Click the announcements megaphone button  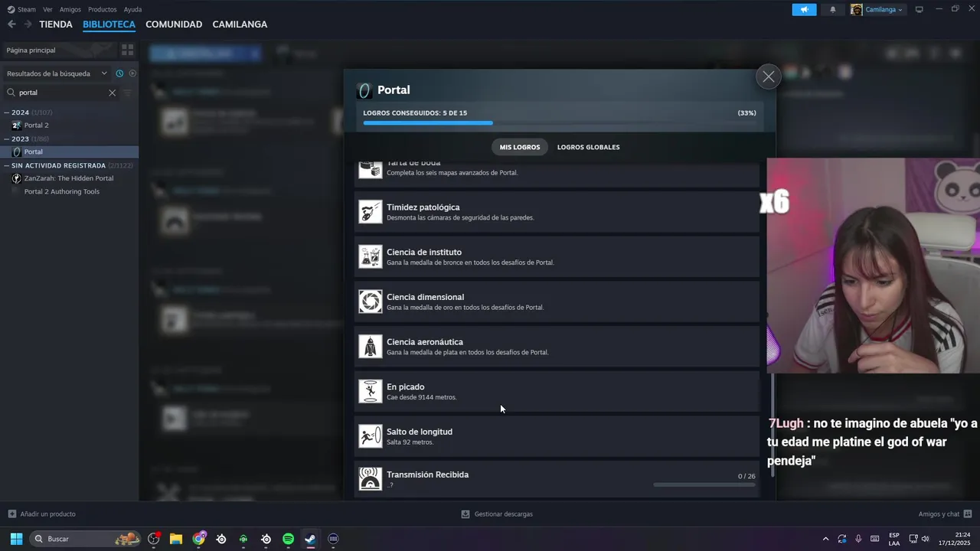pyautogui.click(x=804, y=9)
